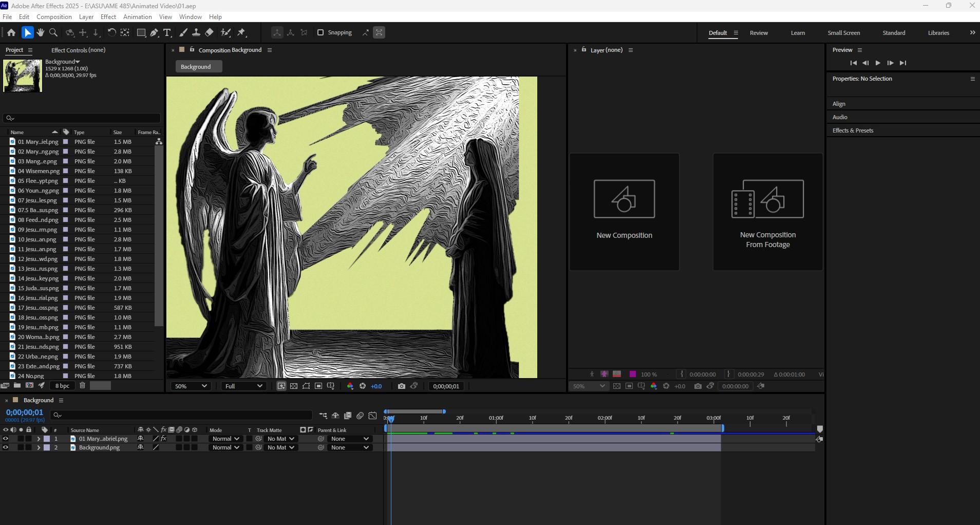This screenshot has width=980, height=525.
Task: Select the Clone Stamp tool
Action: (x=196, y=32)
